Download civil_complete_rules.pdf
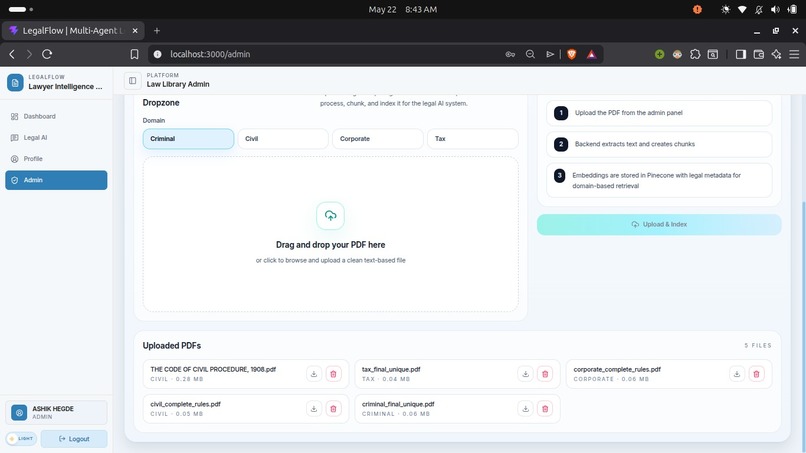 point(314,409)
